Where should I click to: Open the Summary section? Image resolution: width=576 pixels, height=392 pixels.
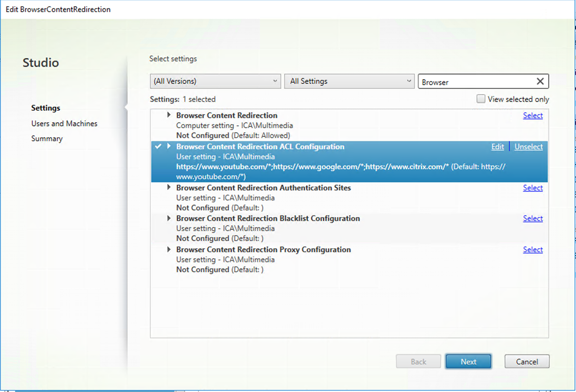point(47,138)
